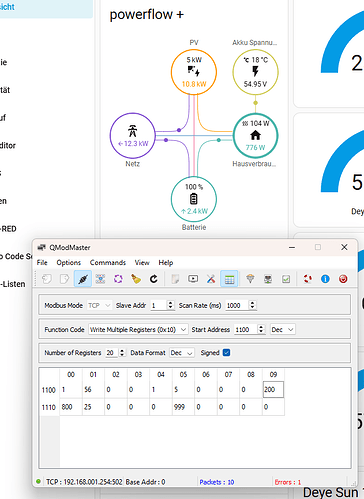Select register cell with value 5

click(183, 389)
